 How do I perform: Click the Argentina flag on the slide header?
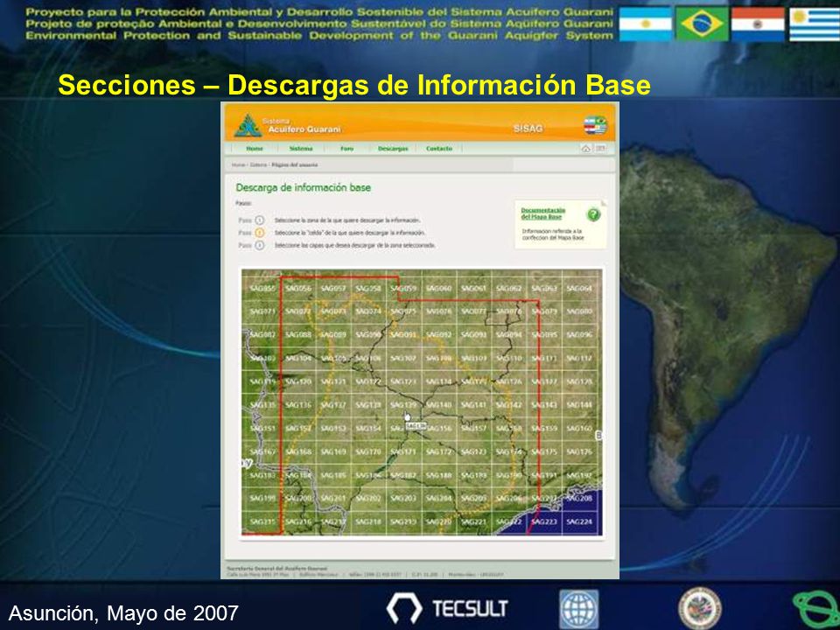point(646,24)
